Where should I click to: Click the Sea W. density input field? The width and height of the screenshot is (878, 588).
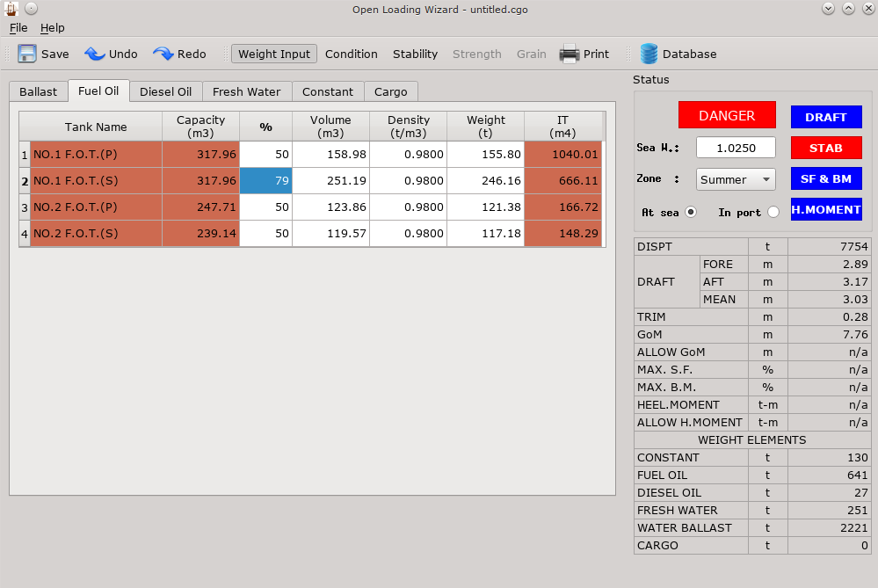point(736,148)
